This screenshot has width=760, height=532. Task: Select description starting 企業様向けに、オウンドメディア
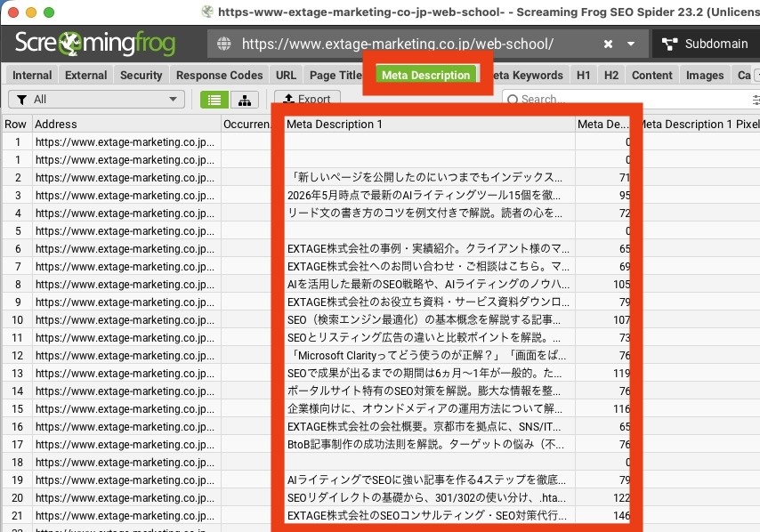pyautogui.click(x=425, y=409)
